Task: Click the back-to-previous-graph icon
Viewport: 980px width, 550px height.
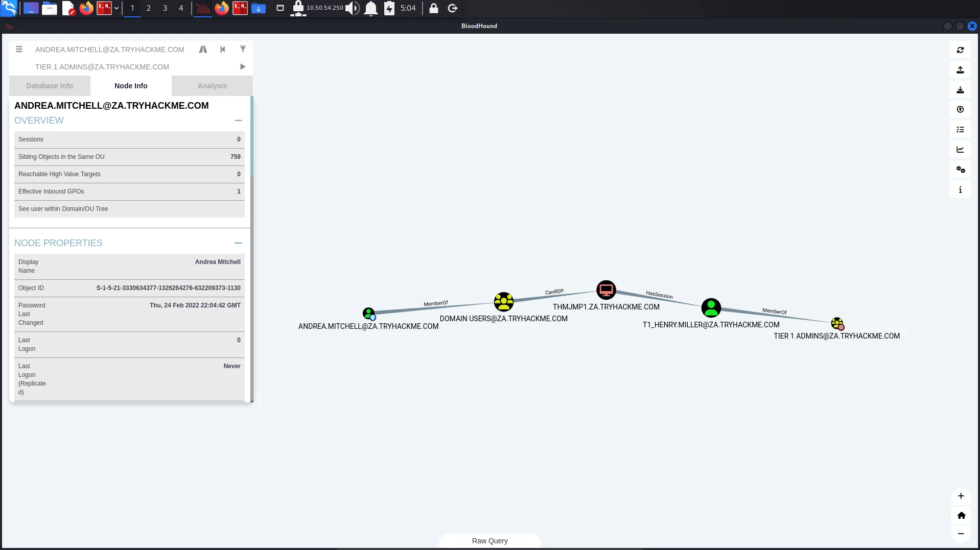Action: click(x=222, y=50)
